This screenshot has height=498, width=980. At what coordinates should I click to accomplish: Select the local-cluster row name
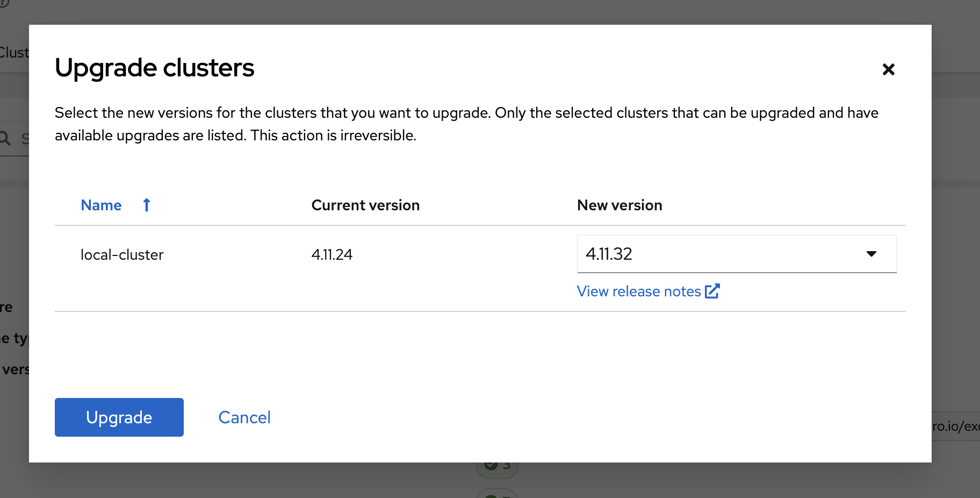(122, 255)
